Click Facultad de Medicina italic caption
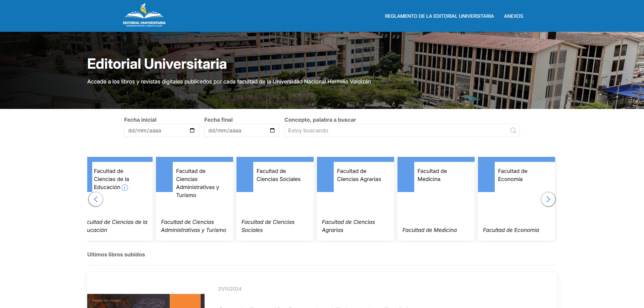The width and height of the screenshot is (644, 308). pyautogui.click(x=429, y=230)
